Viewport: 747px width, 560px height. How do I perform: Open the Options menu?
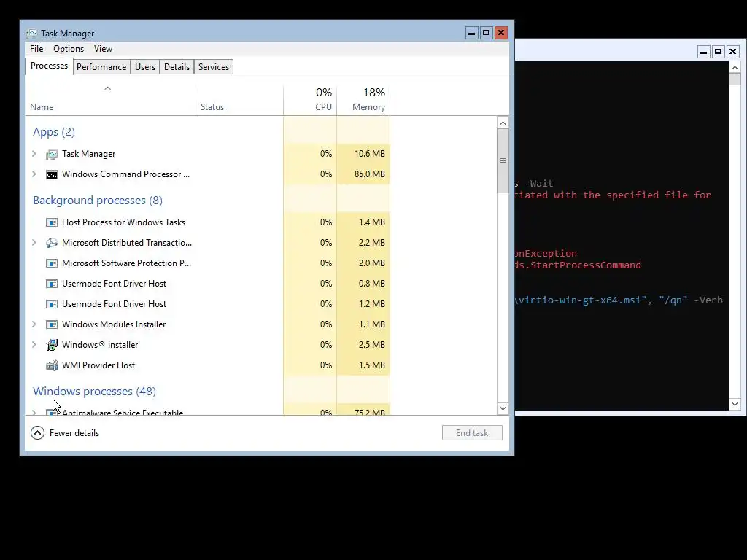(x=69, y=49)
